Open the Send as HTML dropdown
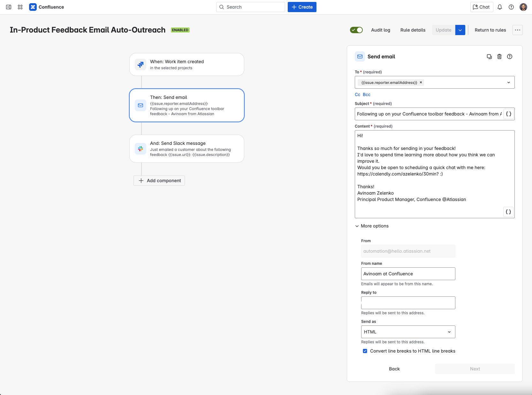The image size is (532, 395). click(408, 332)
